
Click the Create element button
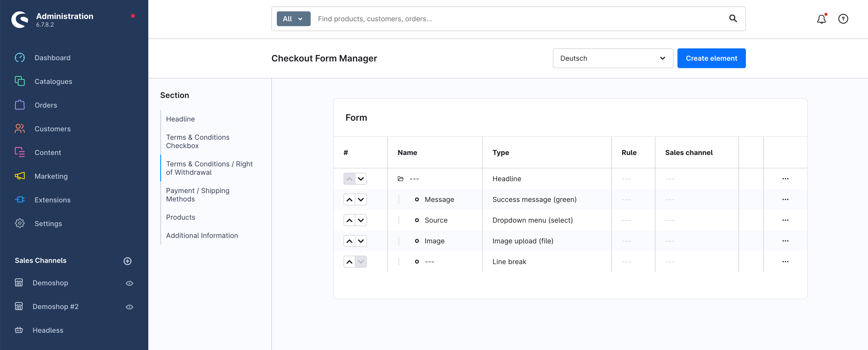[711, 58]
